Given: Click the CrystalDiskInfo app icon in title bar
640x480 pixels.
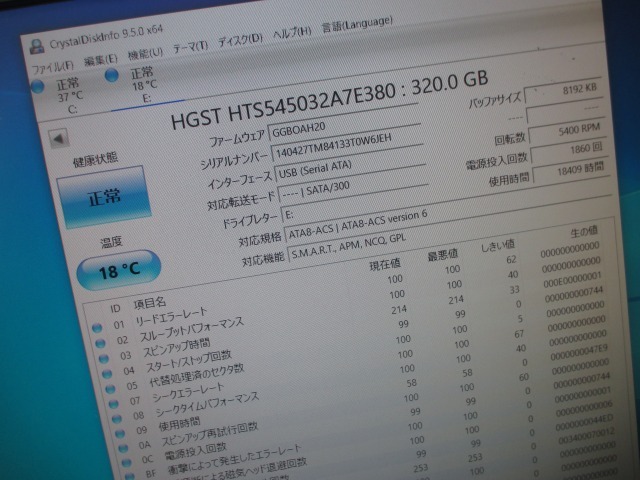Looking at the screenshot, I should [x=37, y=47].
